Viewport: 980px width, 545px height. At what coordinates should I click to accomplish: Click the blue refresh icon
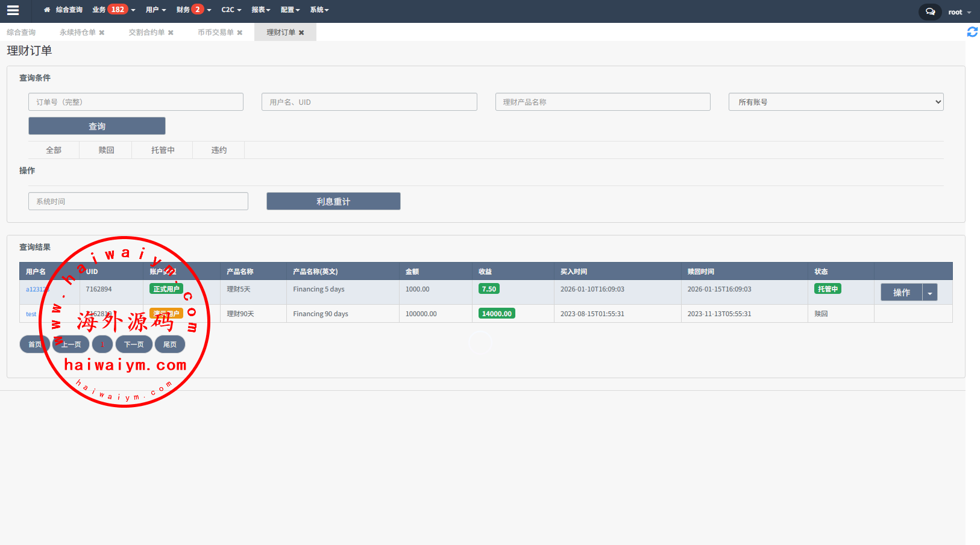click(972, 32)
